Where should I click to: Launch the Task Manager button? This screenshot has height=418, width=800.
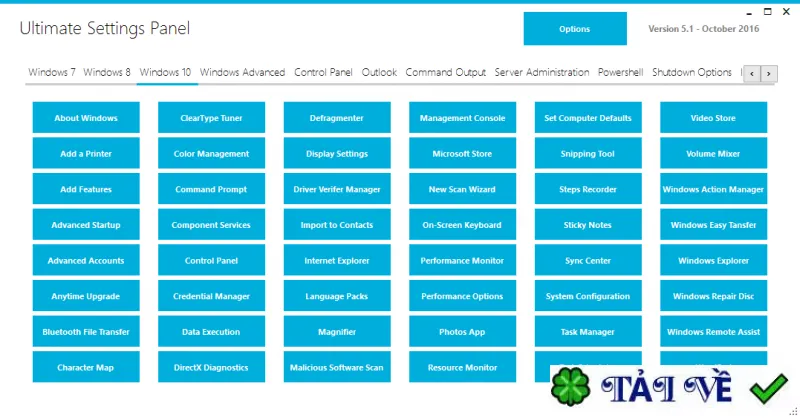[x=588, y=332]
